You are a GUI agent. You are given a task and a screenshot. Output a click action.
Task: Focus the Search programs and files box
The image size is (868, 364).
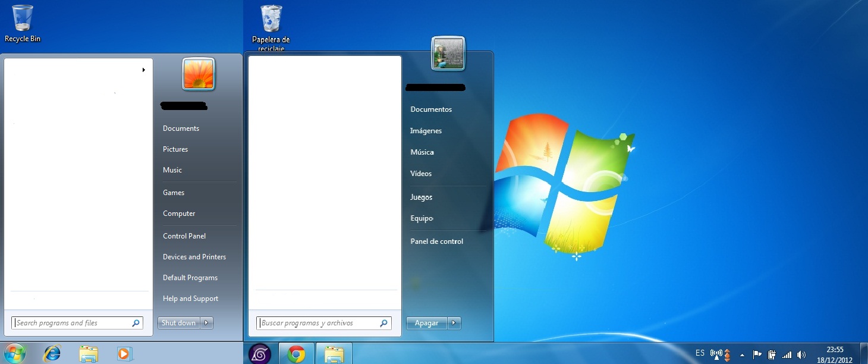coord(77,323)
